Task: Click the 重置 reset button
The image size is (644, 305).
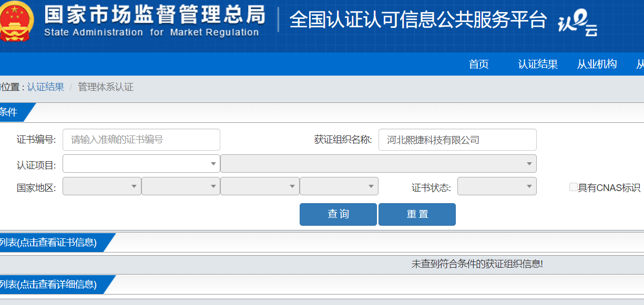Action: pyautogui.click(x=417, y=214)
